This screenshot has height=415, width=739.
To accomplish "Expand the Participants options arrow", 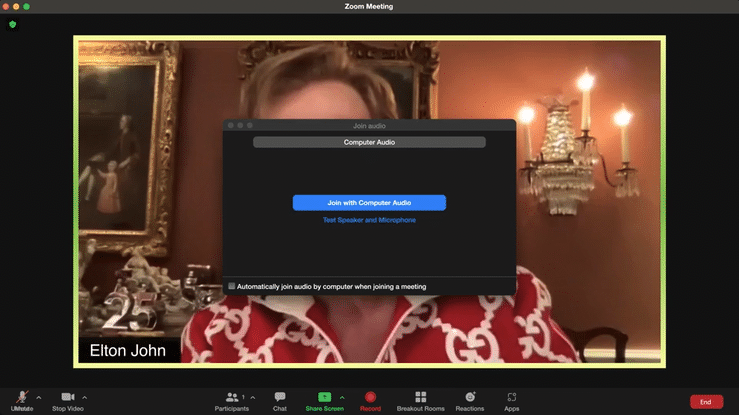I will [253, 398].
